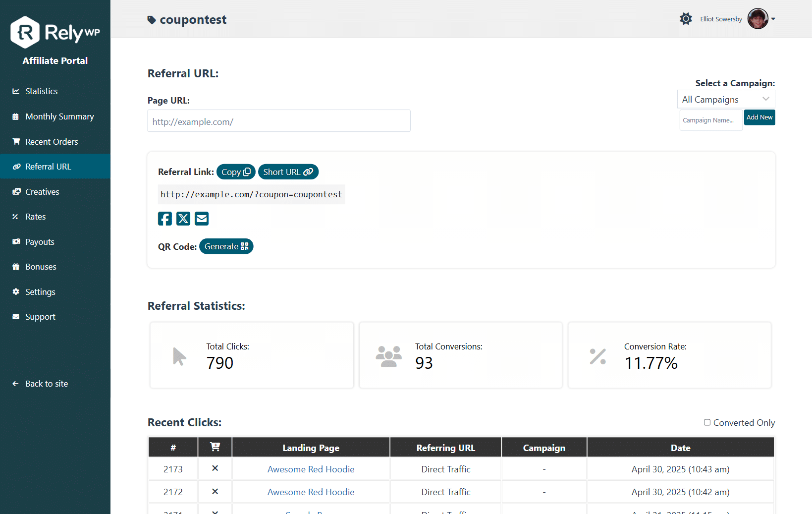Share referral link on X

(x=183, y=219)
